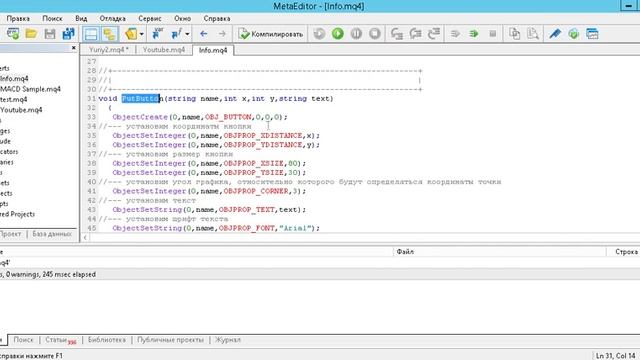Switch to the Yuriy2.mq4 tab
This screenshot has height=360, width=640.
[109, 50]
